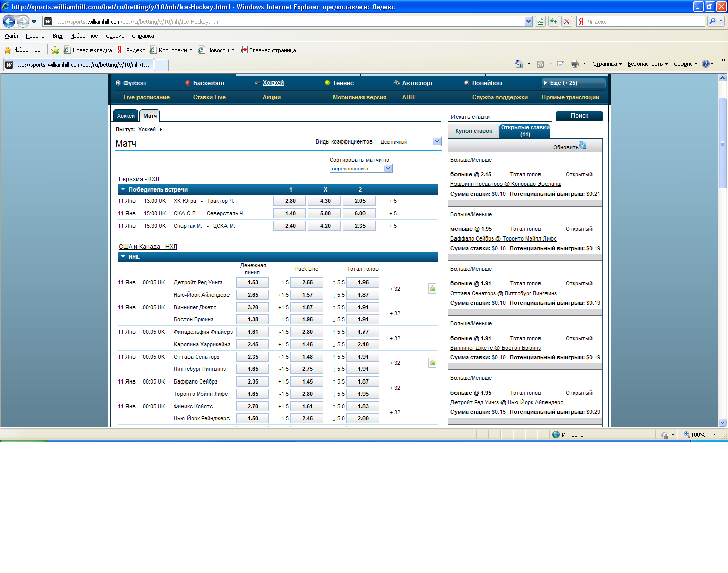
Task: Click the Home icon in command bar
Action: (x=519, y=64)
